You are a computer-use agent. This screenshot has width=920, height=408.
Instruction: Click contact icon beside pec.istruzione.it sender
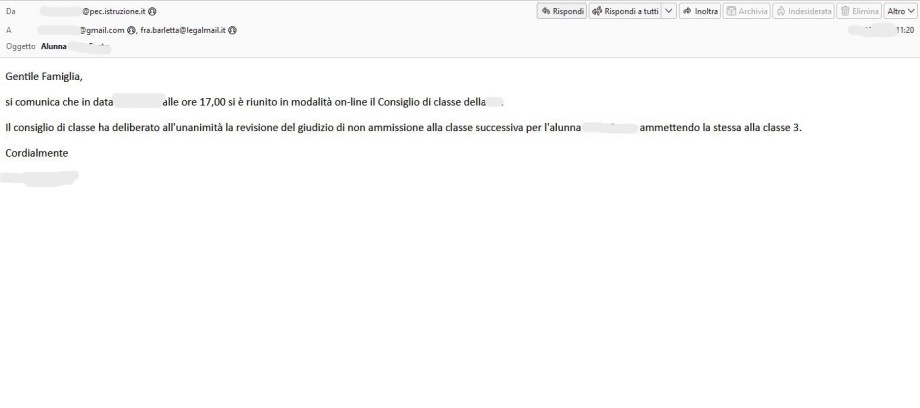pos(152,11)
